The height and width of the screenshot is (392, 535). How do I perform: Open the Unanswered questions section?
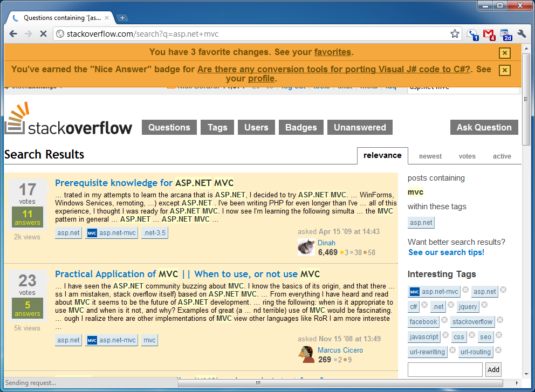pos(360,127)
